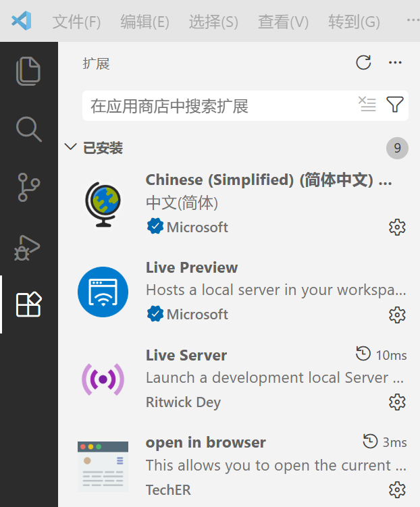Open the 查看(V) menu

(283, 22)
